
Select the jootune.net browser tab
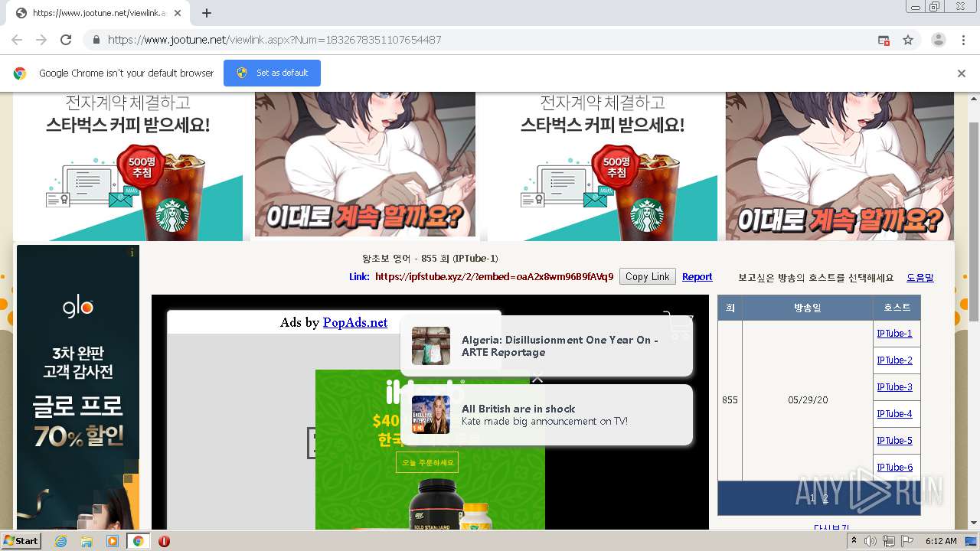click(97, 13)
